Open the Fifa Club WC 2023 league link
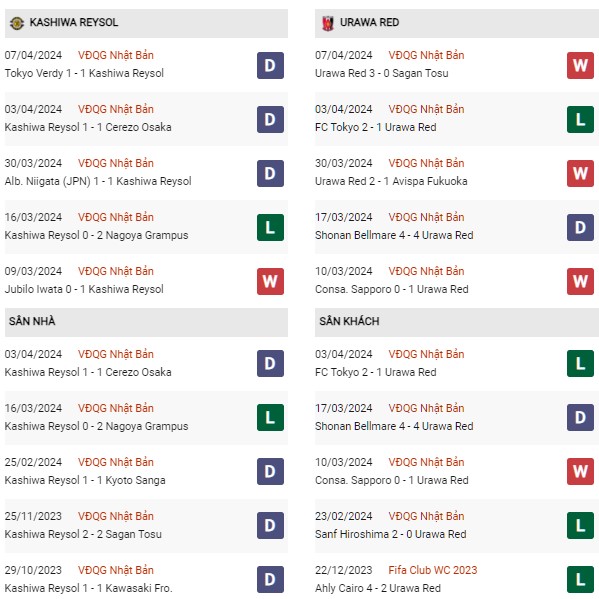 pyautogui.click(x=432, y=570)
